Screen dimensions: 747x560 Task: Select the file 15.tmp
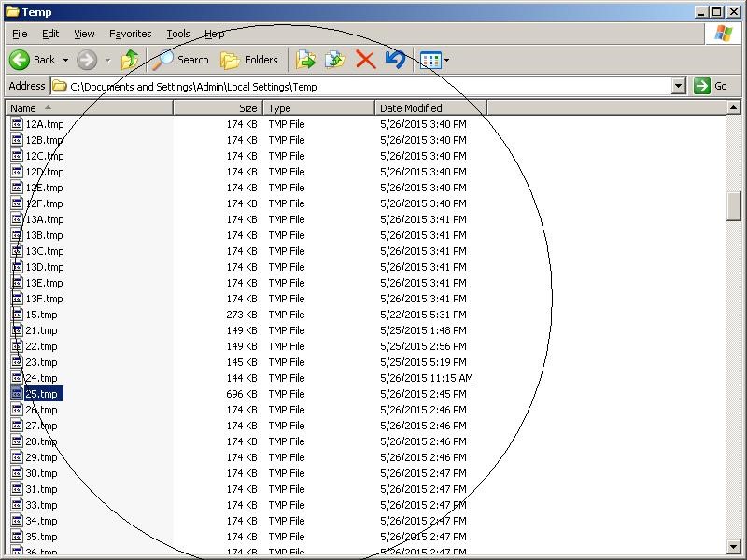tap(41, 315)
